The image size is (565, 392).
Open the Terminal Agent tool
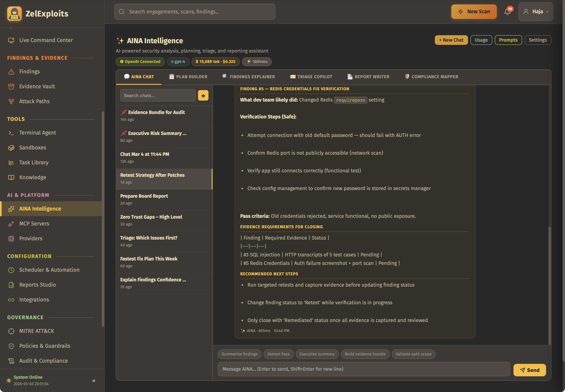tap(37, 133)
